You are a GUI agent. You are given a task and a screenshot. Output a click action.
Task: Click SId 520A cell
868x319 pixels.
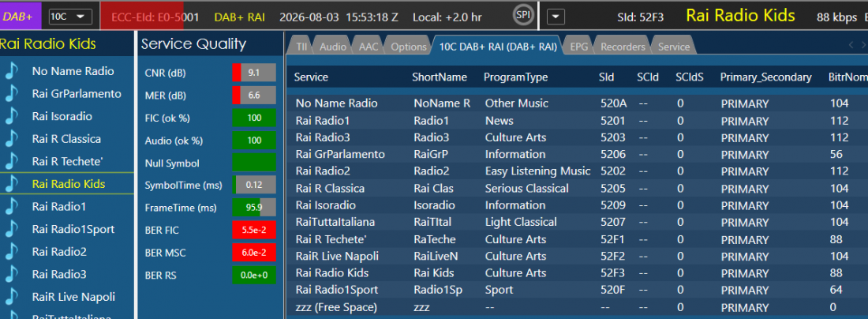[613, 103]
